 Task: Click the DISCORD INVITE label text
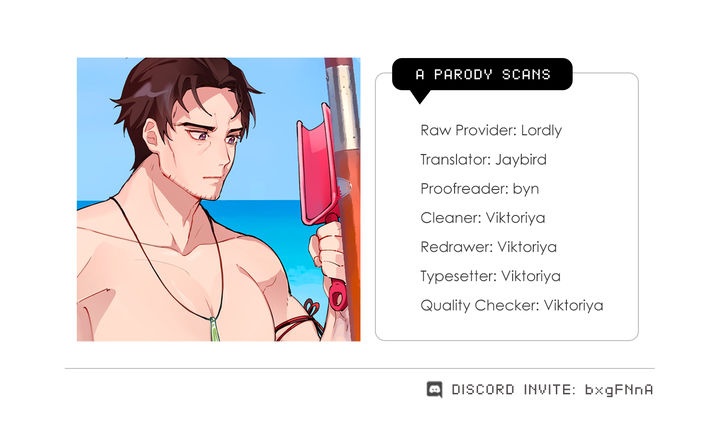click(x=513, y=390)
